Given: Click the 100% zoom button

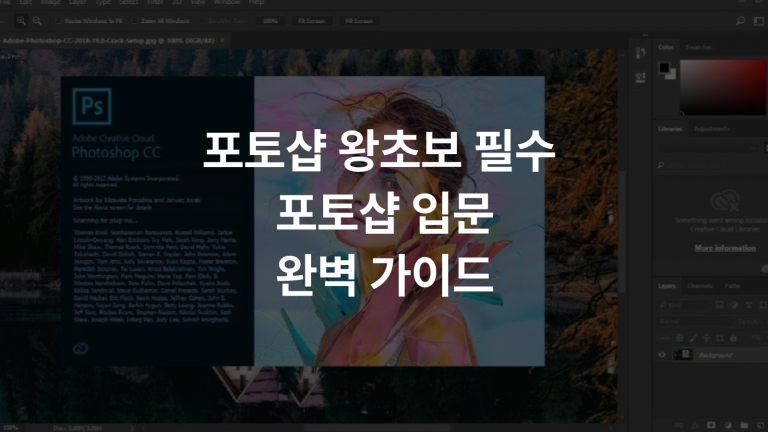Looking at the screenshot, I should tap(270, 21).
